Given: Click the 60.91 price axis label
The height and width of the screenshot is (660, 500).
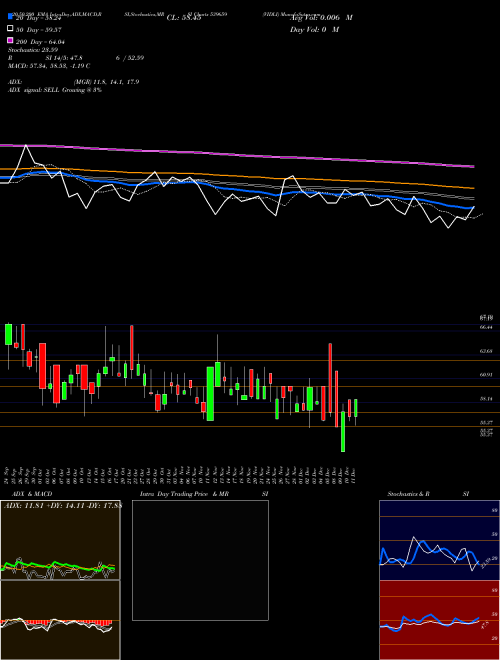Looking at the screenshot, I should pos(486,374).
